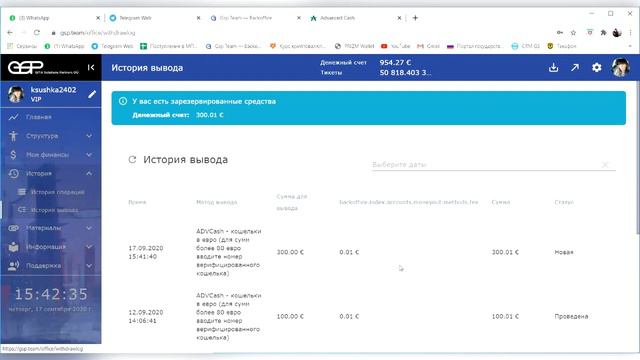
Task: Click the Метод вывода column header
Action: pos(216,202)
